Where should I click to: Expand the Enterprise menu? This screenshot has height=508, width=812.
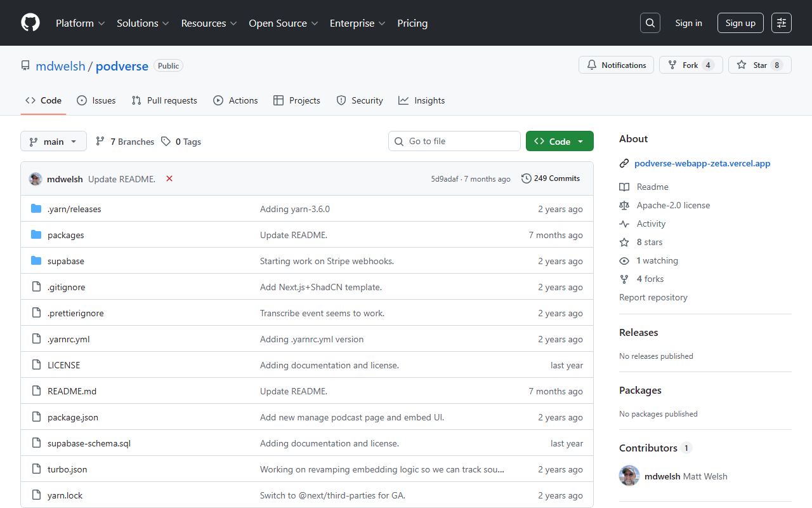[x=357, y=23]
